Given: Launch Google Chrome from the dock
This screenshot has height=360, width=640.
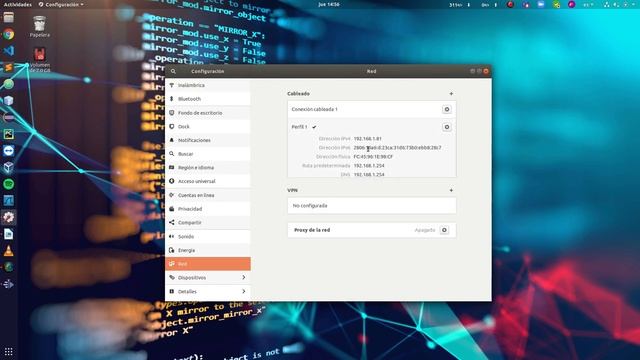Looking at the screenshot, I should pyautogui.click(x=9, y=34).
